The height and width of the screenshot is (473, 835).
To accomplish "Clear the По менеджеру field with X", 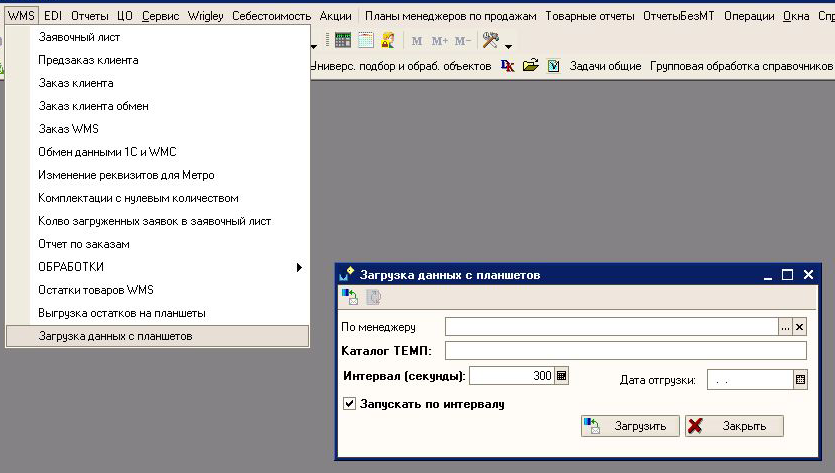I will 799,327.
